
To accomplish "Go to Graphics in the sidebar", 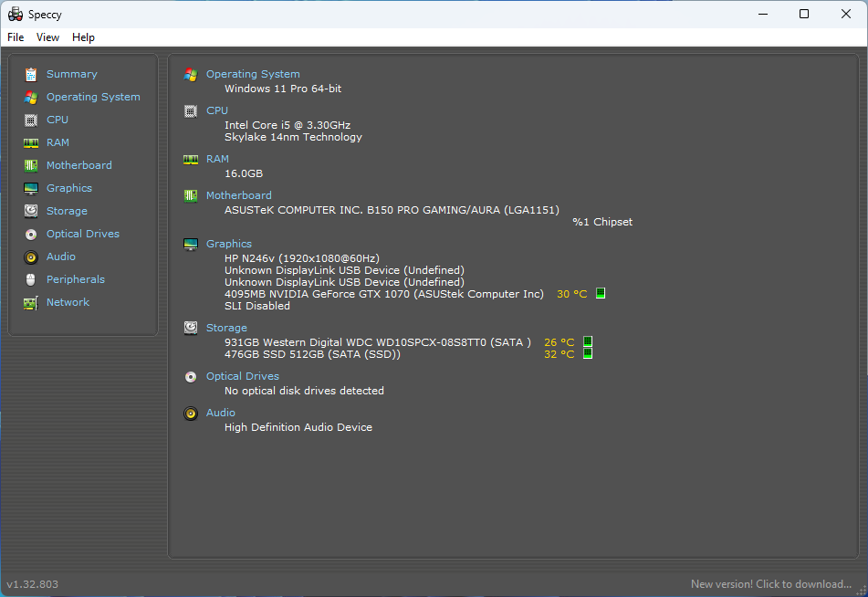I will 69,188.
